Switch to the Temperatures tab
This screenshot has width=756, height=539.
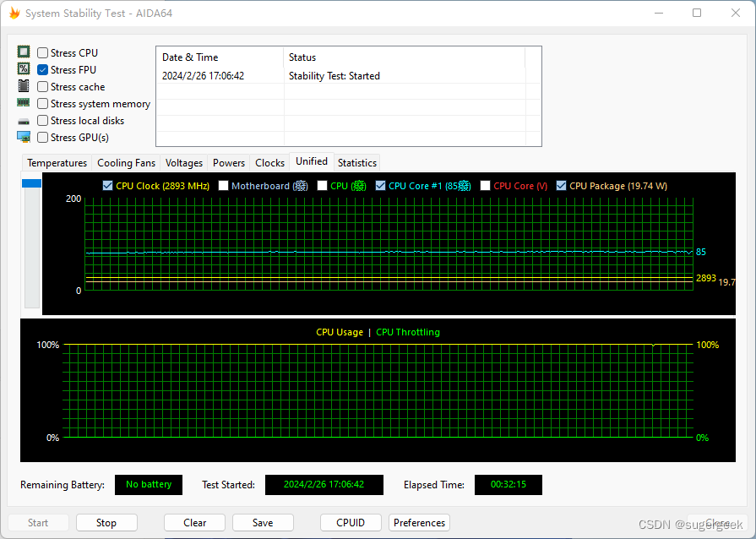[57, 163]
